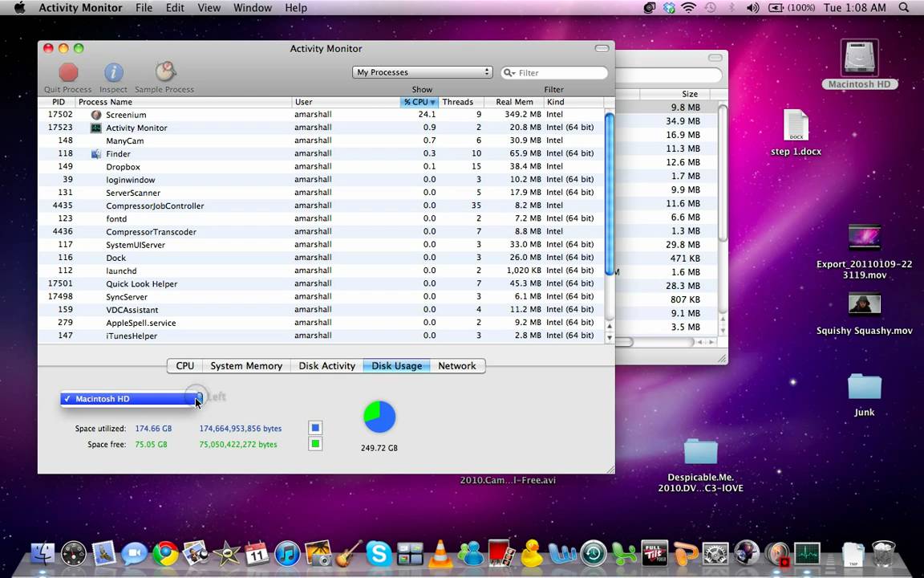Launch iTunes from the Dock
924x578 pixels.
[x=288, y=554]
